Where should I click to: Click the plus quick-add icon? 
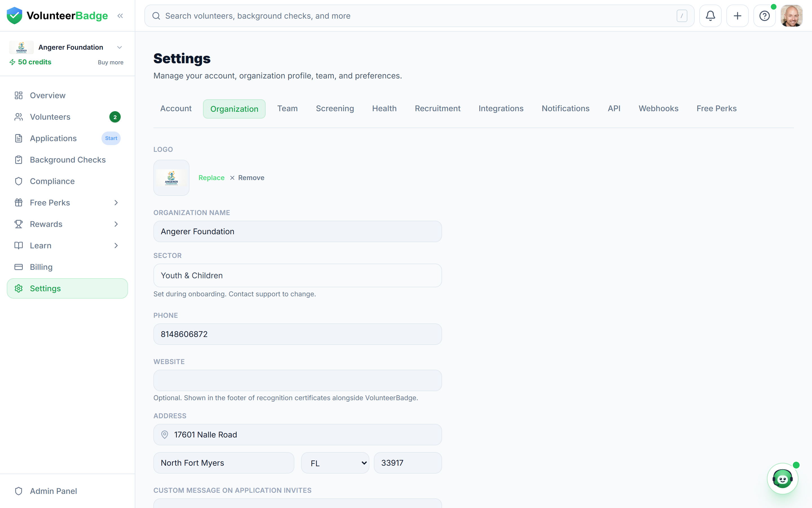click(x=738, y=16)
